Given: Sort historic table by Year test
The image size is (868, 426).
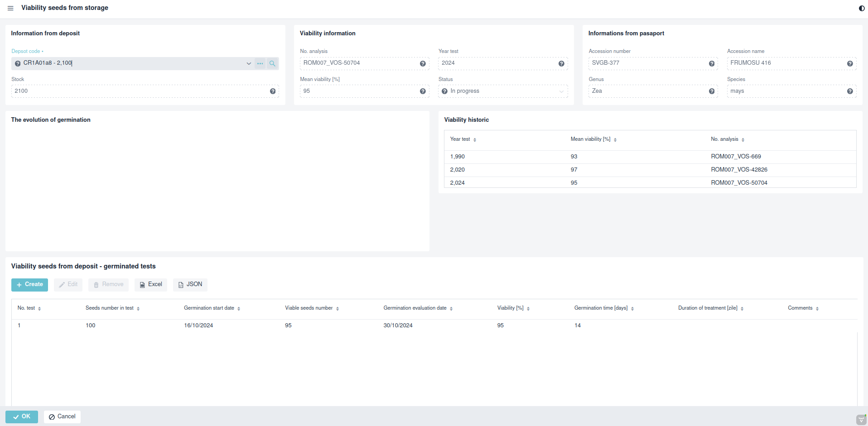Looking at the screenshot, I should [x=475, y=140].
